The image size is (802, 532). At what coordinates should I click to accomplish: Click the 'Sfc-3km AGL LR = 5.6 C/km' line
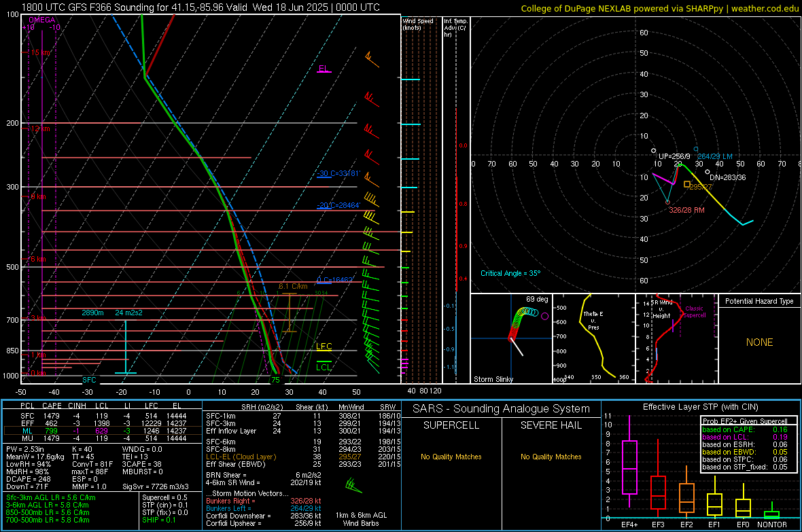(51, 497)
